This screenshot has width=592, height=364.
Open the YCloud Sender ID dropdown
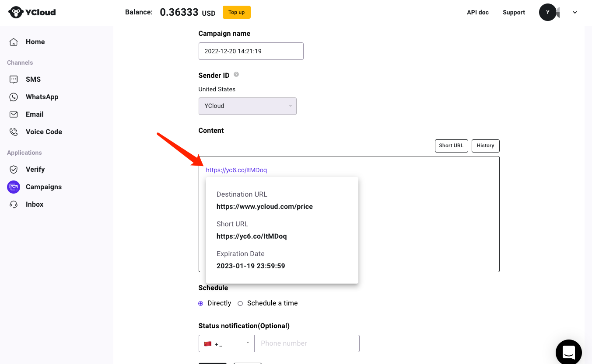tap(248, 106)
